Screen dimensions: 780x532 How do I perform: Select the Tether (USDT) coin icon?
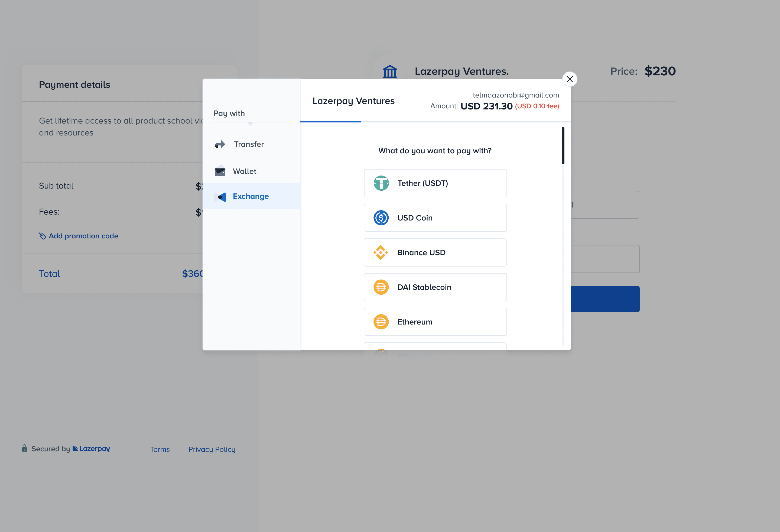click(381, 183)
